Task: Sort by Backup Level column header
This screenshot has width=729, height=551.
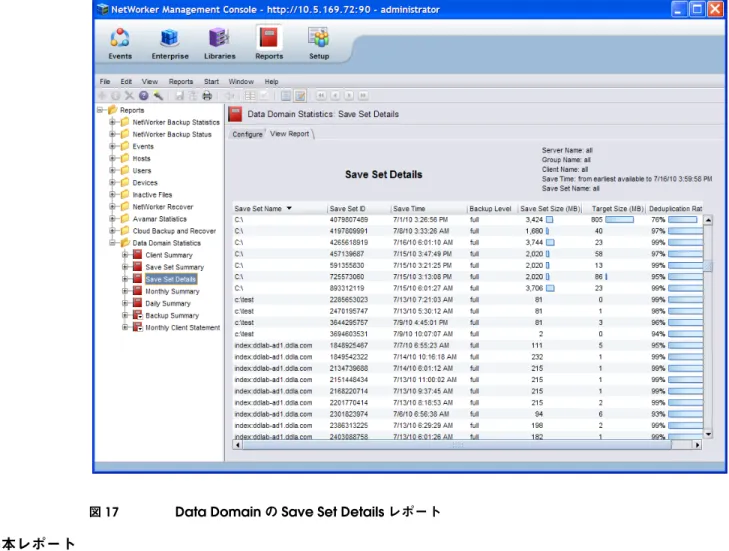Action: tap(492, 209)
